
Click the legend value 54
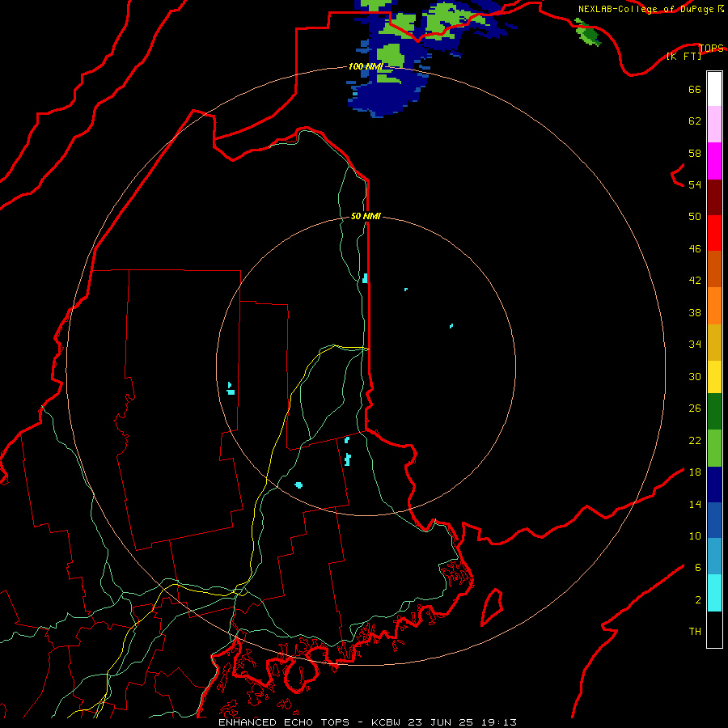(695, 184)
